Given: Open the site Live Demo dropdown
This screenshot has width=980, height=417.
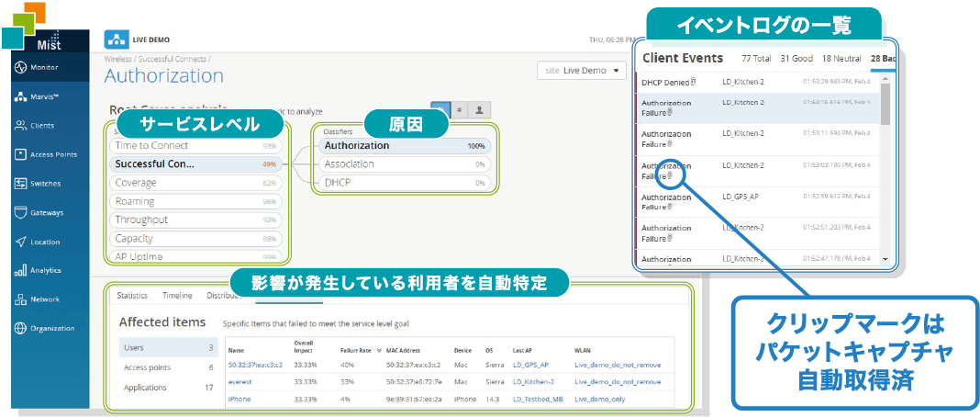Looking at the screenshot, I should (581, 71).
